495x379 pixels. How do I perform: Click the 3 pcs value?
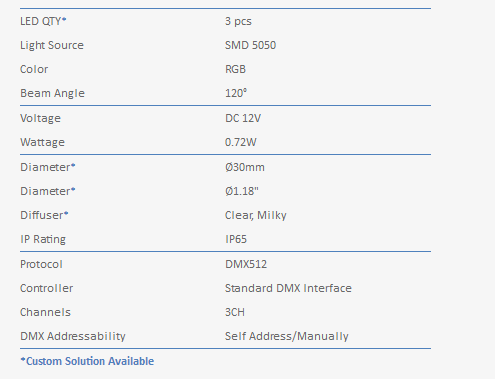(x=238, y=21)
